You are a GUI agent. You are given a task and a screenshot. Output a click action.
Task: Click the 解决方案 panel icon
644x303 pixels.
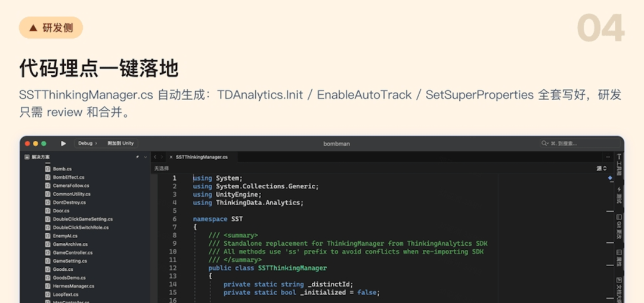[x=27, y=157]
